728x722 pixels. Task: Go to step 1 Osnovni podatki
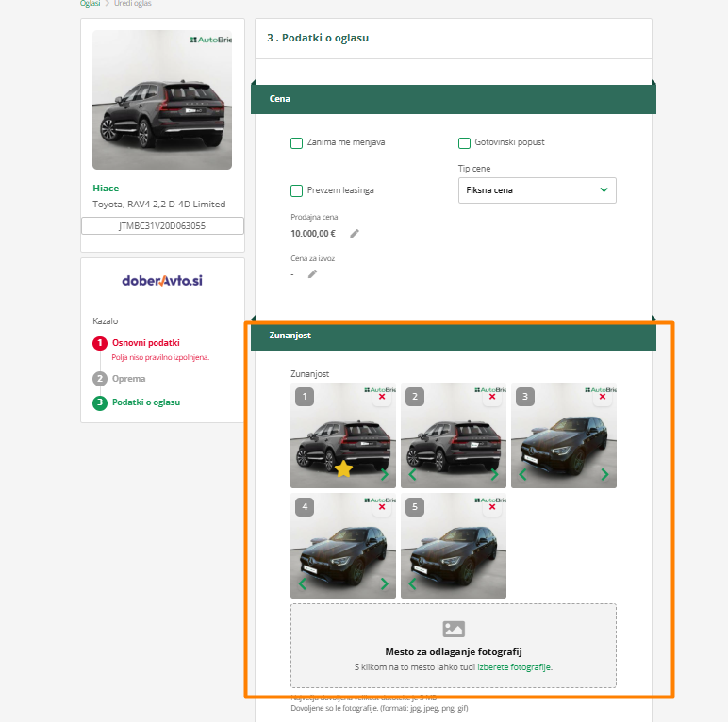coord(146,343)
